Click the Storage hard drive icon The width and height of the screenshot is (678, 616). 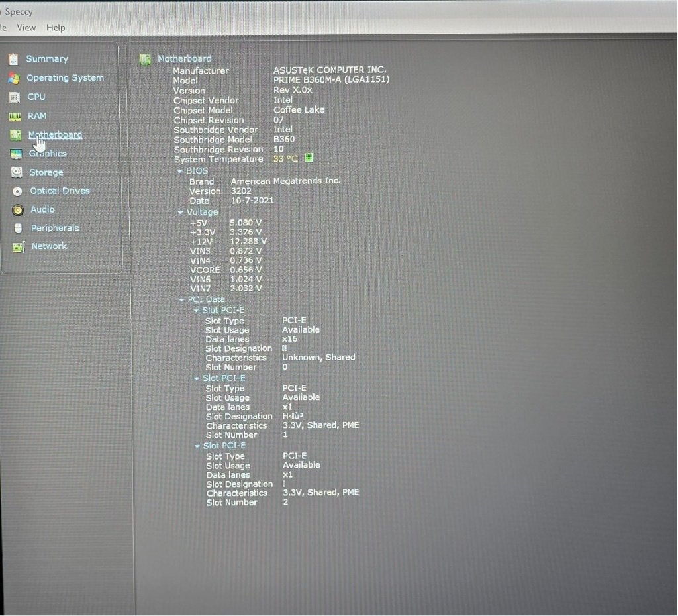(17, 173)
